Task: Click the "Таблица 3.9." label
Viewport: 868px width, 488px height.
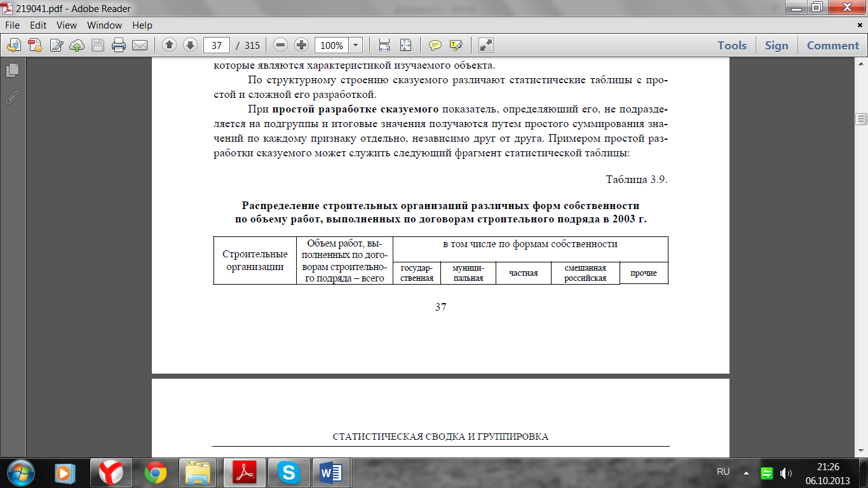Action: point(637,180)
